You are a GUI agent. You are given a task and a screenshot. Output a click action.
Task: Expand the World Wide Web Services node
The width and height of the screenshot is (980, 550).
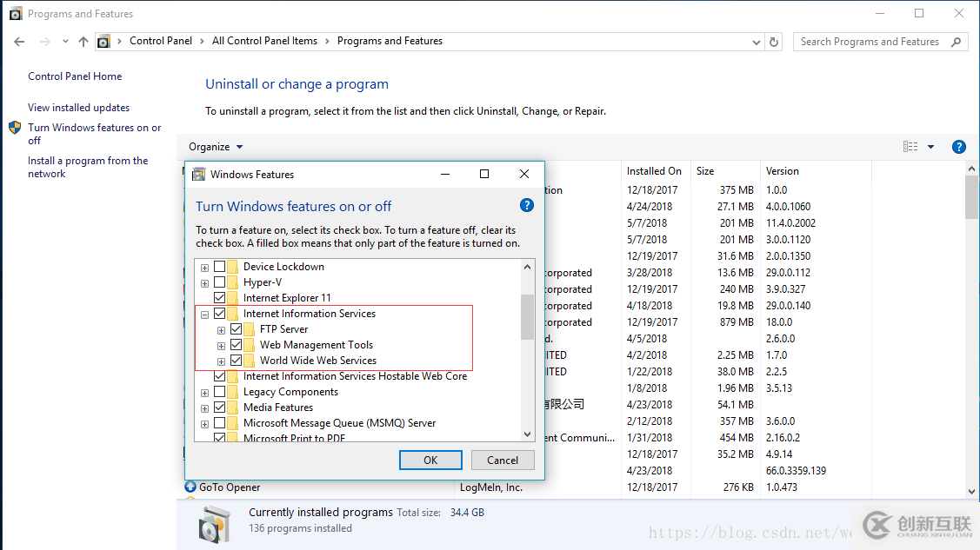point(221,361)
